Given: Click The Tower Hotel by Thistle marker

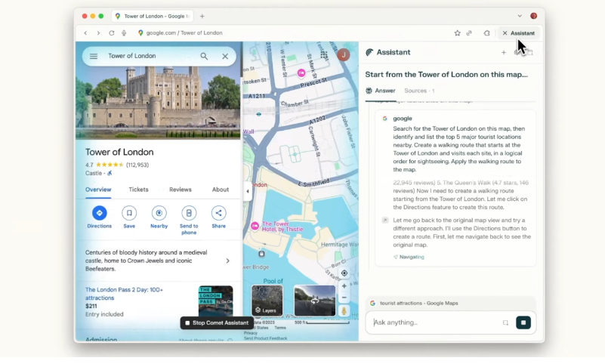Looking at the screenshot, I should click(255, 226).
